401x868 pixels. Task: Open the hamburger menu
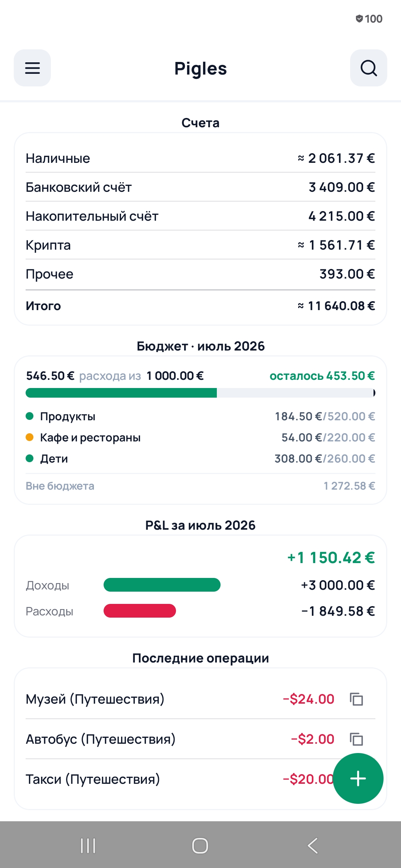(x=32, y=68)
